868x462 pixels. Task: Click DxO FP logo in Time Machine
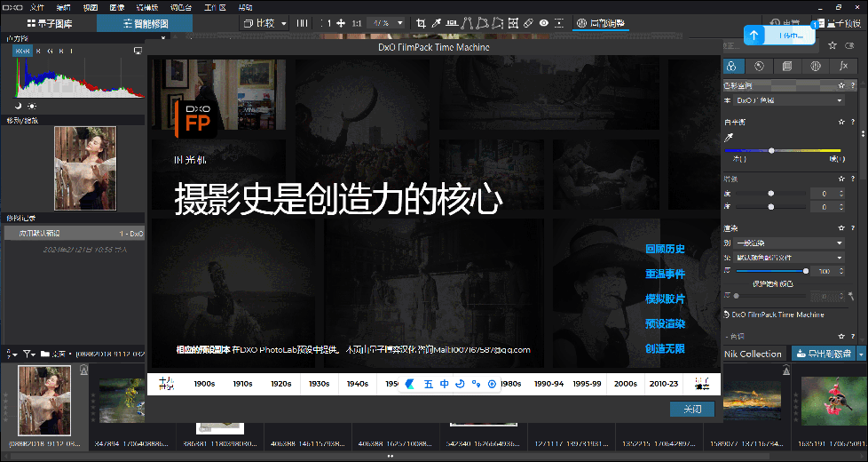click(195, 118)
